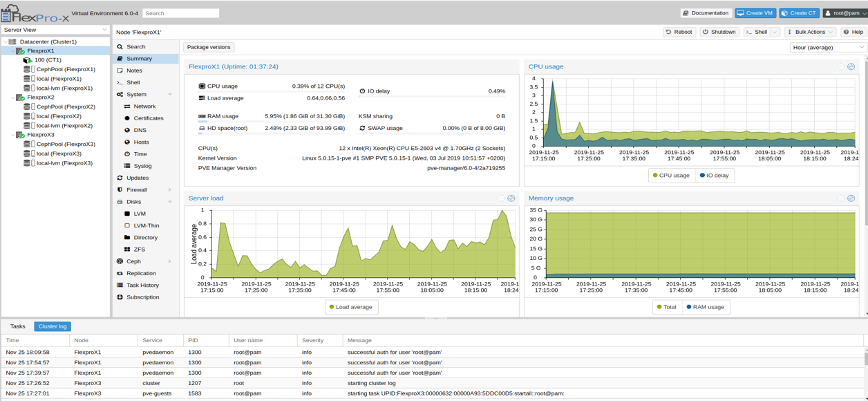Image resolution: width=868 pixels, height=401 pixels.
Task: Click the top search input field
Action: [x=181, y=12]
